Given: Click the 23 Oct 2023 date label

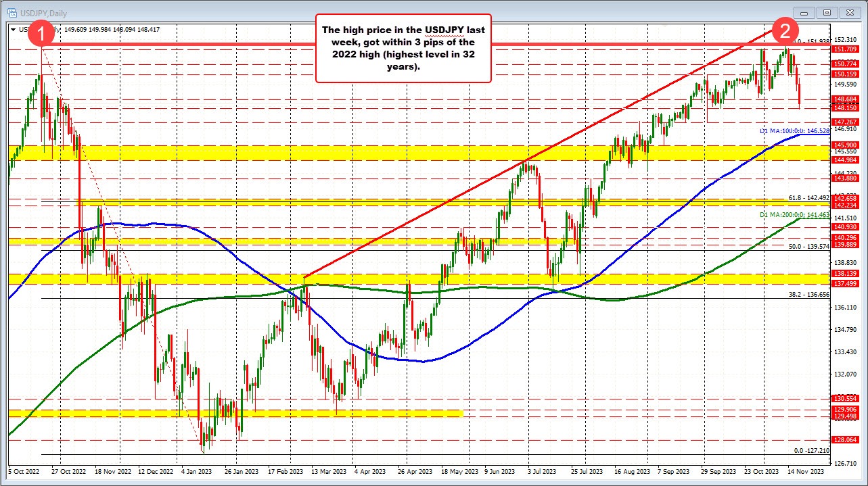Looking at the screenshot, I should pos(762,472).
